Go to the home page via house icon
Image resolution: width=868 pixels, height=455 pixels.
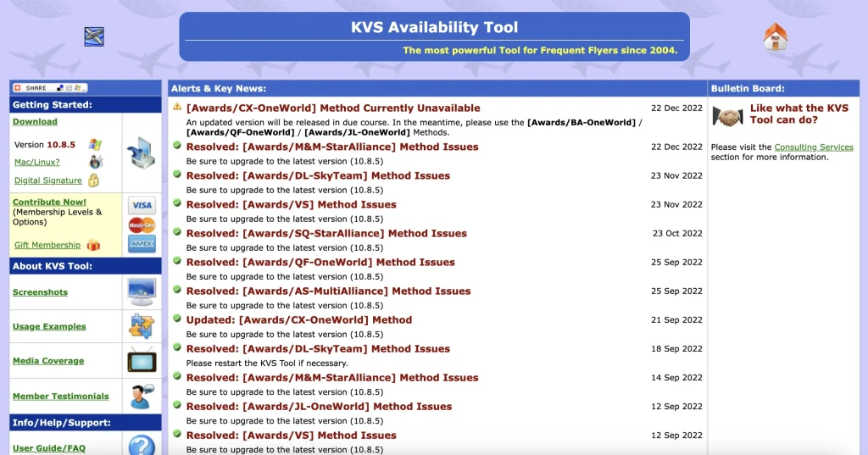pos(775,36)
